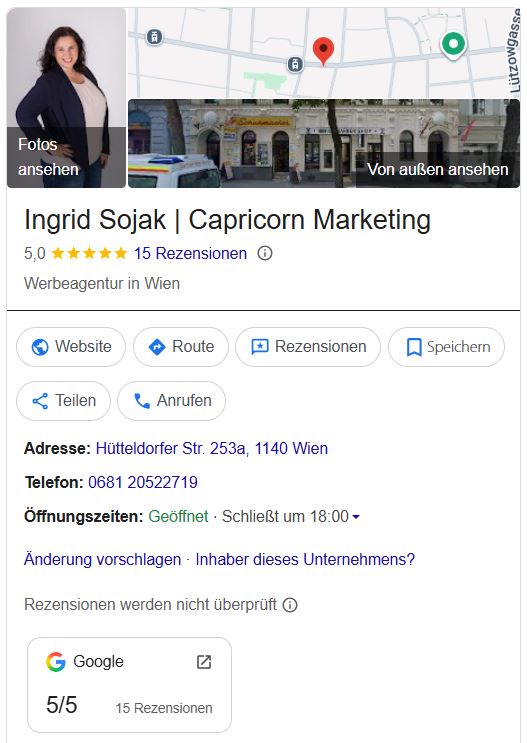Image resolution: width=527 pixels, height=743 pixels.
Task: Share the listing via Teilen
Action: tap(64, 401)
